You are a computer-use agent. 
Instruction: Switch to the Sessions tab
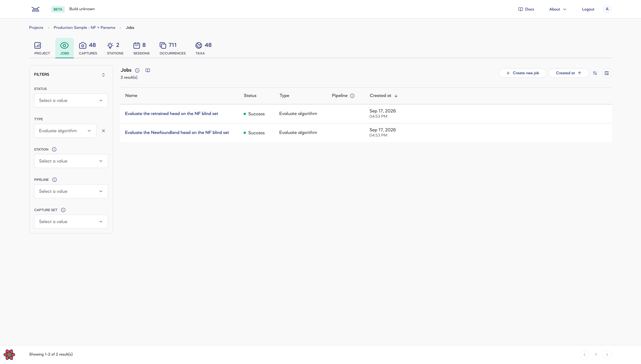(x=141, y=48)
